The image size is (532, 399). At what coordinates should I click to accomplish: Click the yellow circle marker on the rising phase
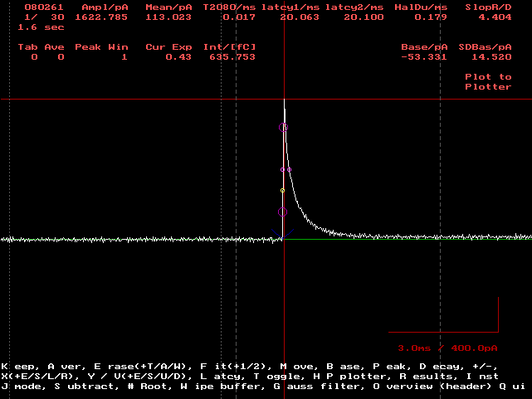[x=282, y=190]
